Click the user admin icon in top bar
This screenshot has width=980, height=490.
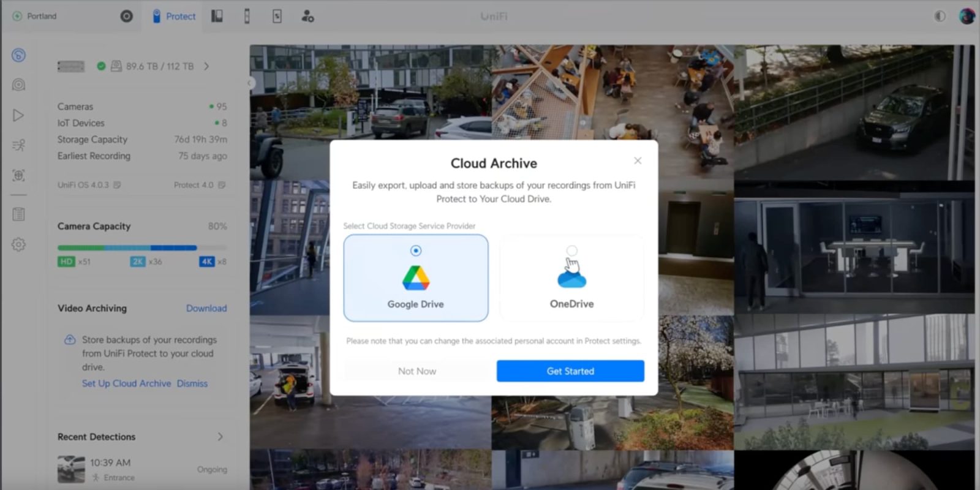(x=307, y=17)
